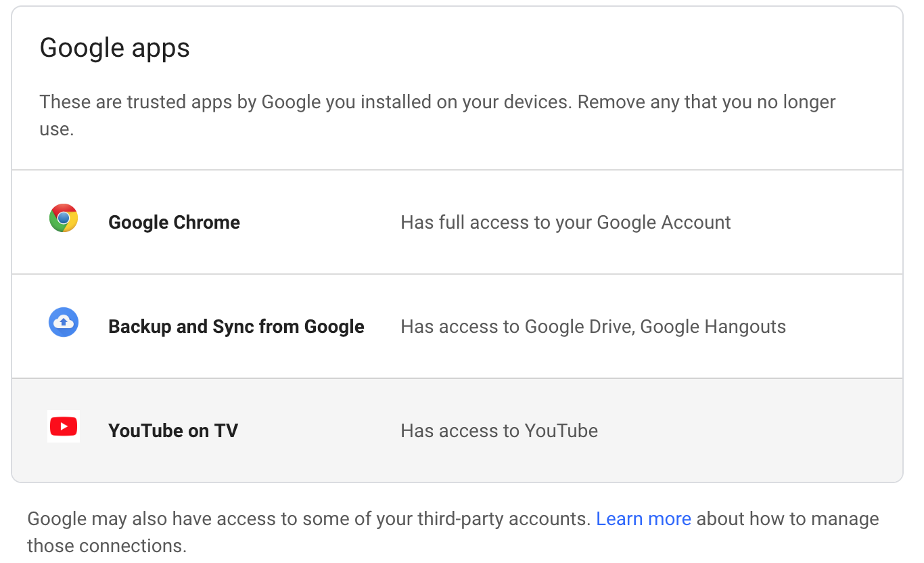Open the Google Chrome app entry
Viewport: 924px width, 563px height.
tap(457, 222)
